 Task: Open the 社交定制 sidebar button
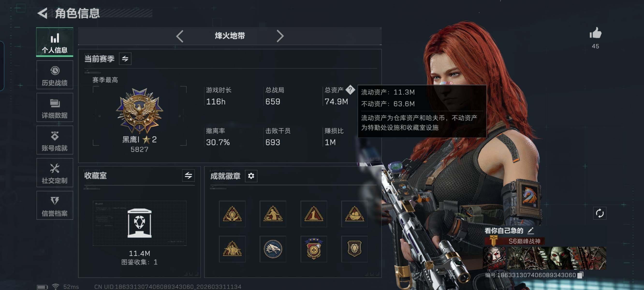(55, 173)
